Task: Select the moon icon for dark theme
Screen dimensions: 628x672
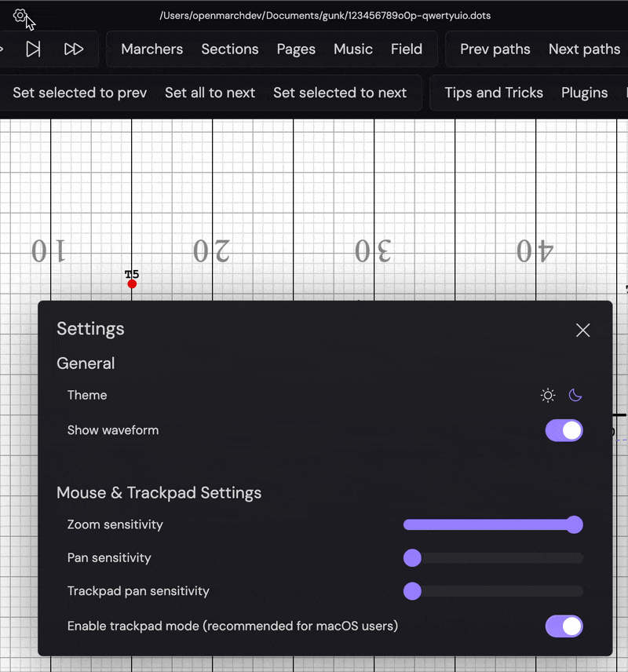Action: click(575, 395)
